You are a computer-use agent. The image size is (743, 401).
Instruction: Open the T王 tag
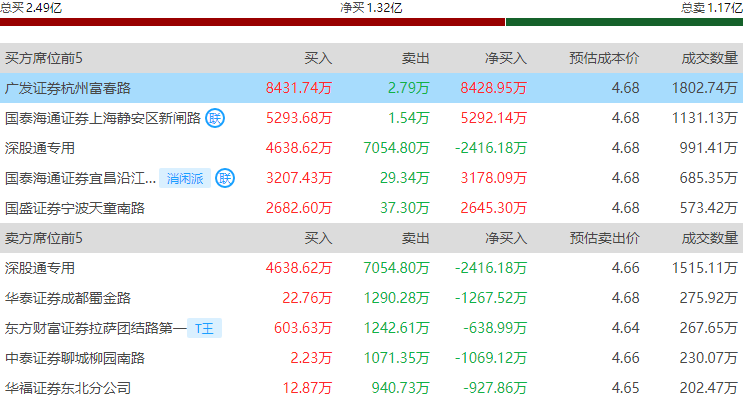205,328
